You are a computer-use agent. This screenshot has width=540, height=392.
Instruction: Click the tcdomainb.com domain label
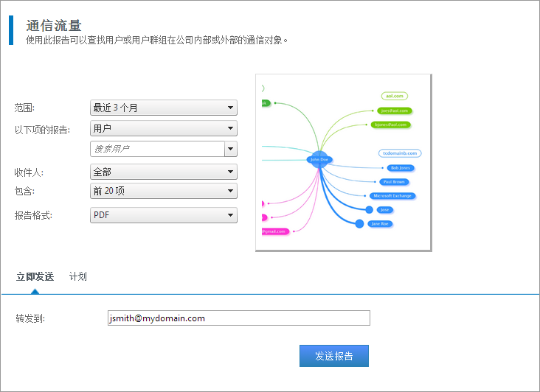pyautogui.click(x=399, y=153)
